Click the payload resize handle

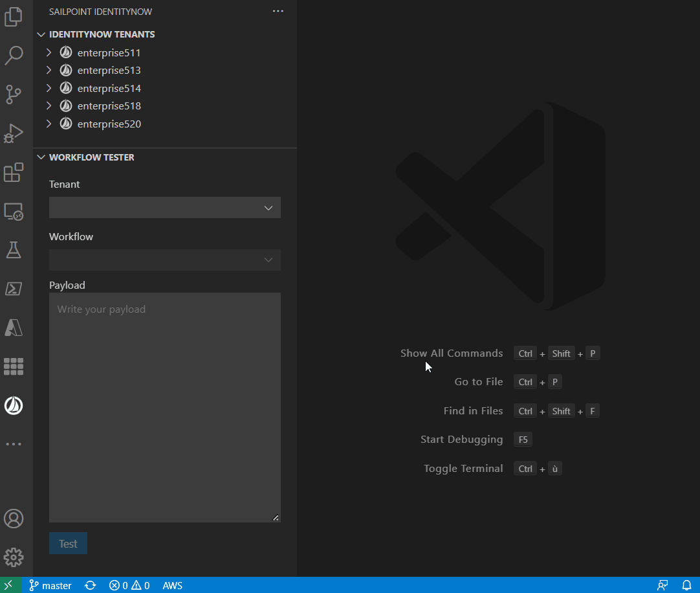pyautogui.click(x=276, y=518)
